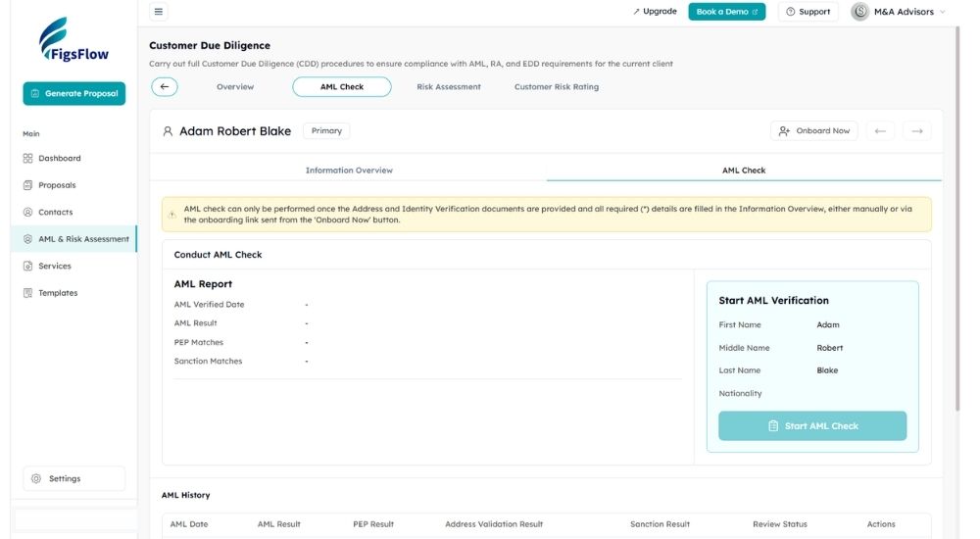The height and width of the screenshot is (539, 980).
Task: Go to next contact arrow
Action: coord(917,130)
